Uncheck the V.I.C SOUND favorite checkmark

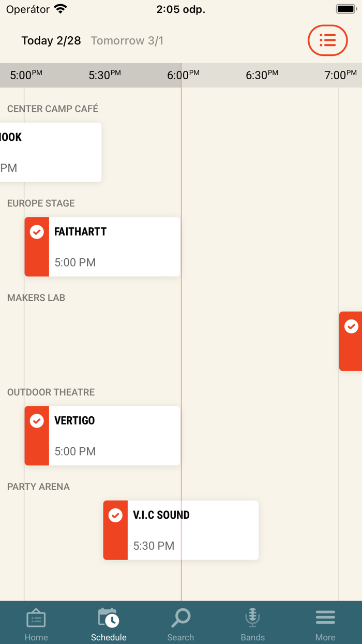(x=115, y=516)
